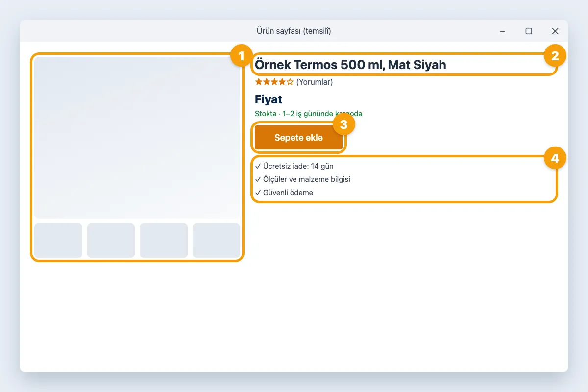Click the star rating row
Screen dimensions: 588x392
(x=274, y=82)
